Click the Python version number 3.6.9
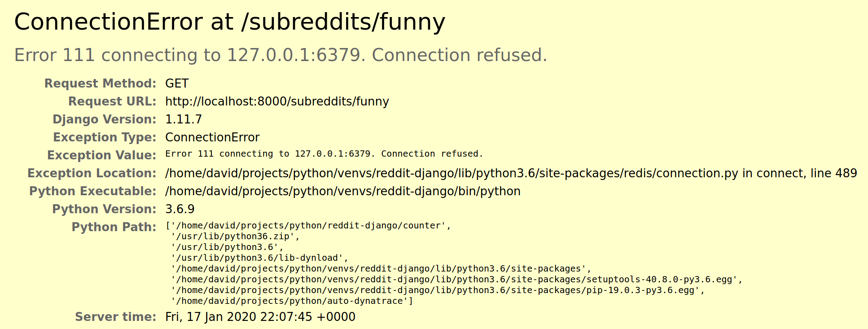868x329 pixels. tap(180, 209)
